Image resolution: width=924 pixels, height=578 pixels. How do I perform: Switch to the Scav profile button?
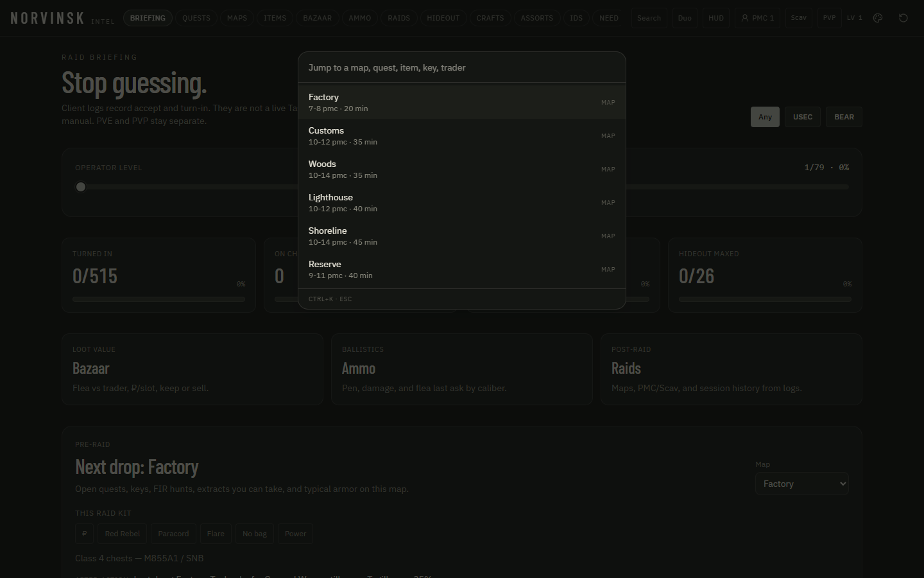pos(799,18)
